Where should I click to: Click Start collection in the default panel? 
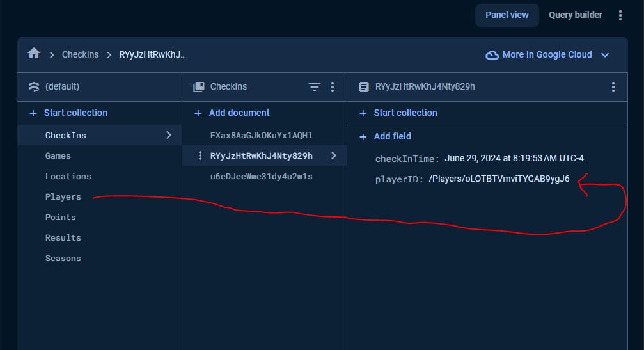75,113
